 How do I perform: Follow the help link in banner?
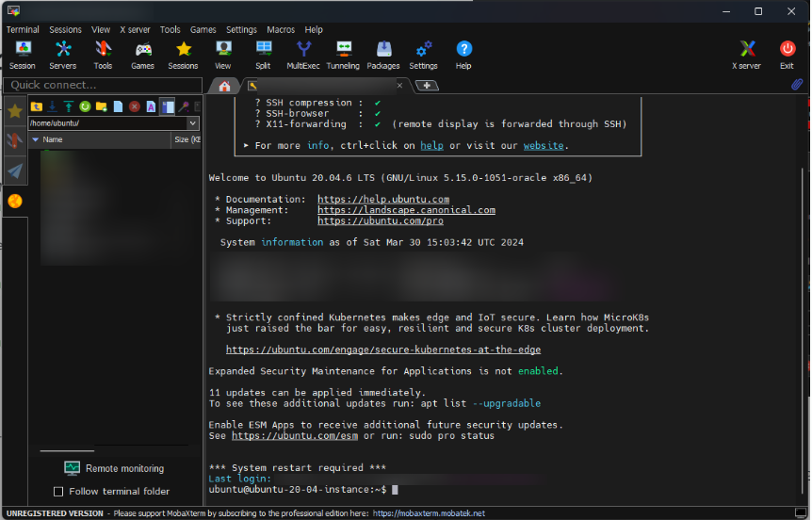431,145
